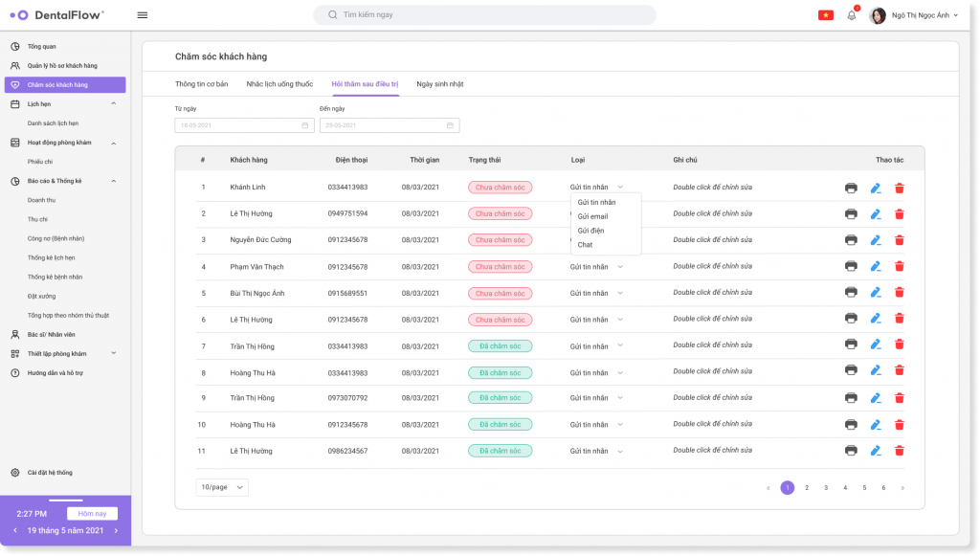This screenshot has height=556, width=980.
Task: Collapse Hoạt động phòng khám section
Action: point(114,143)
